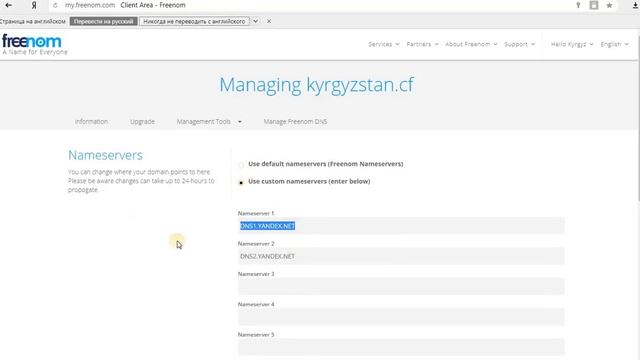Open the English language dropdown
Viewport: 640px width, 360px height.
pyautogui.click(x=614, y=44)
